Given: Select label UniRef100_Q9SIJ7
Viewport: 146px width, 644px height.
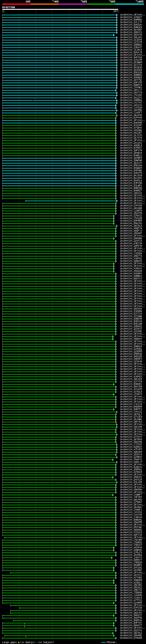Looking at the screenshot, I should pos(131,90).
